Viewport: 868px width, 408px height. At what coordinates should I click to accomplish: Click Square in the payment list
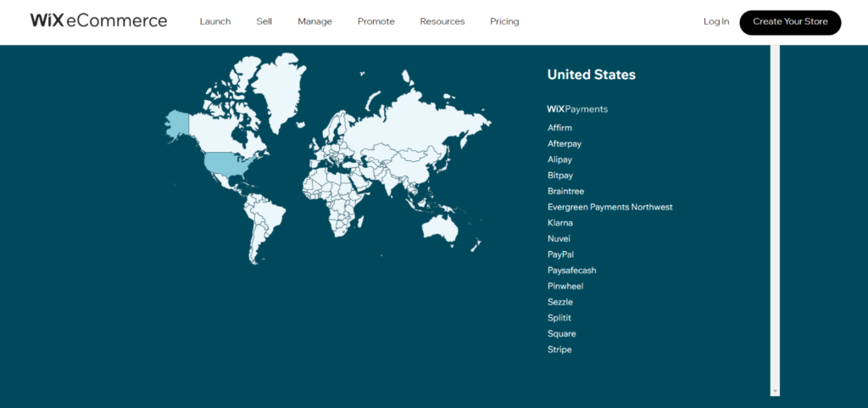561,334
